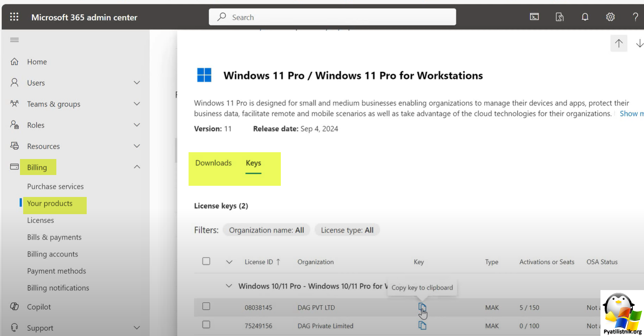Click the Support headset icon
The height and width of the screenshot is (336, 644).
14,328
